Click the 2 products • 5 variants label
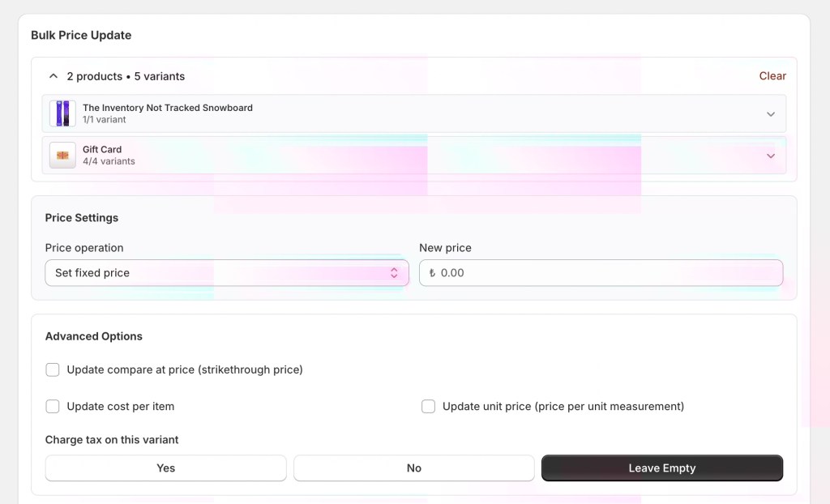830x504 pixels. 126,76
